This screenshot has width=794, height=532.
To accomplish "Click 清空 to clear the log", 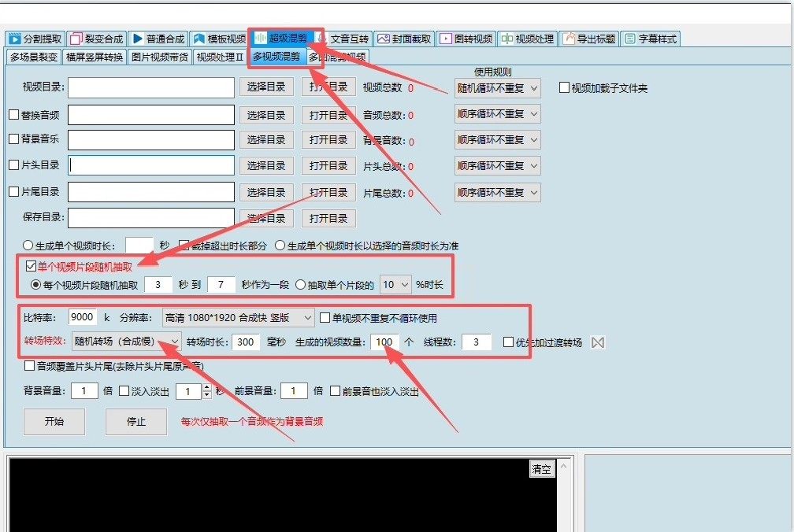I will coord(542,469).
